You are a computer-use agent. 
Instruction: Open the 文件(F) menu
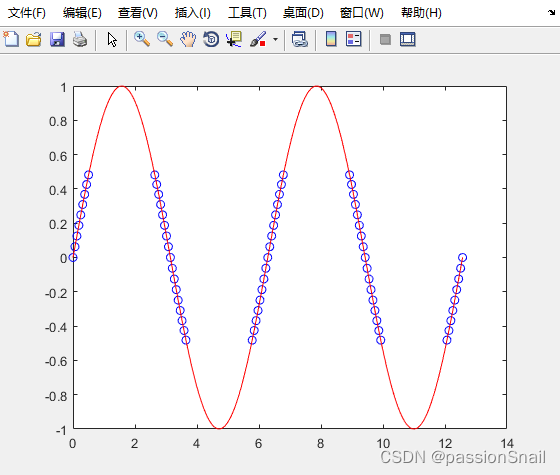coord(27,13)
